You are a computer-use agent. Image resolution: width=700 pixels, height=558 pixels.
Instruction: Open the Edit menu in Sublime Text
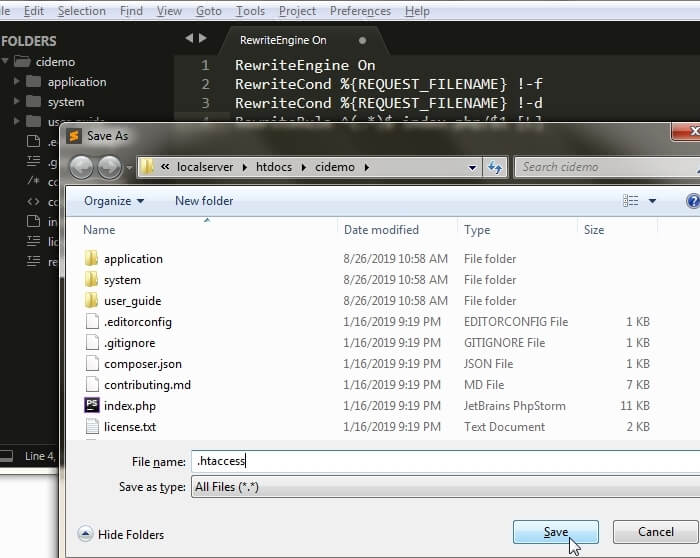tap(33, 11)
